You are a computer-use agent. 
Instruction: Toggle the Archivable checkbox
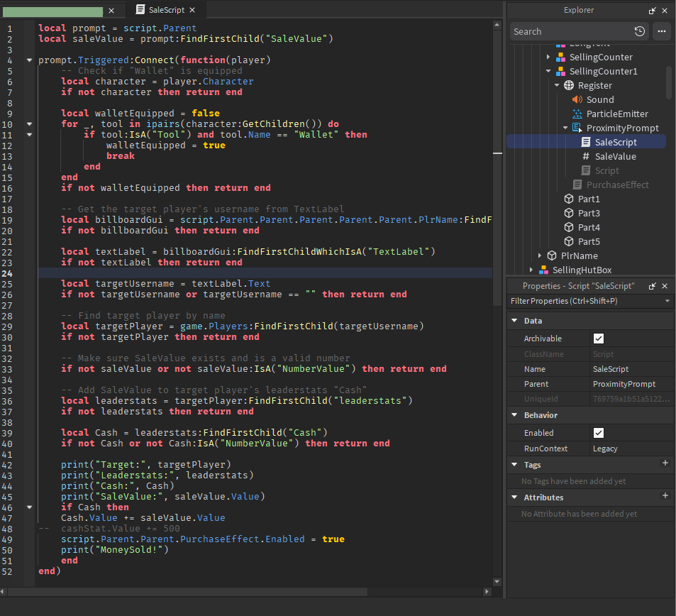coord(599,339)
